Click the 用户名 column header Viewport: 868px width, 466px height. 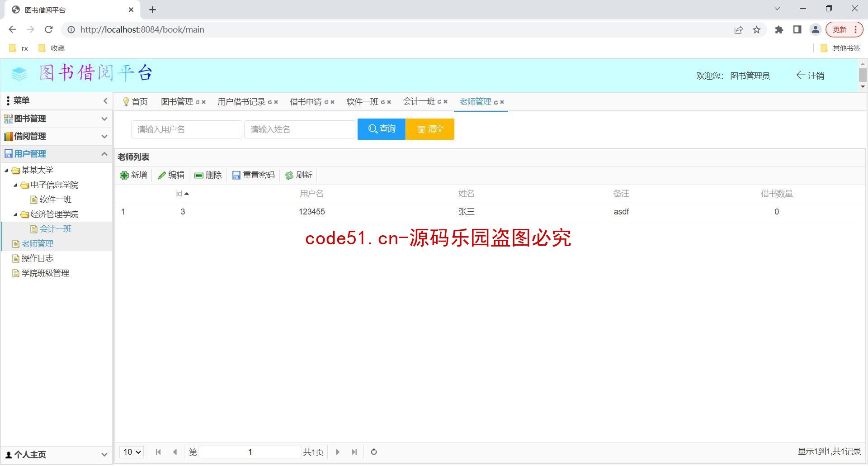pos(311,194)
